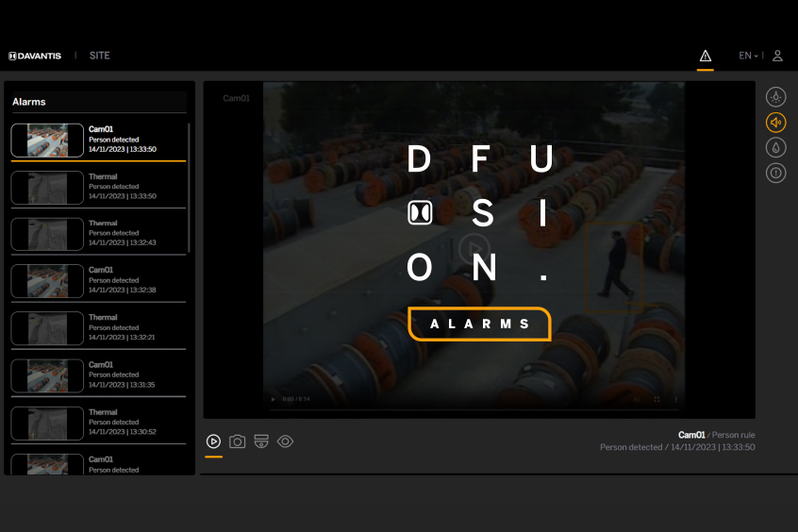
Task: Click the Cam01 label on video
Action: [x=236, y=98]
